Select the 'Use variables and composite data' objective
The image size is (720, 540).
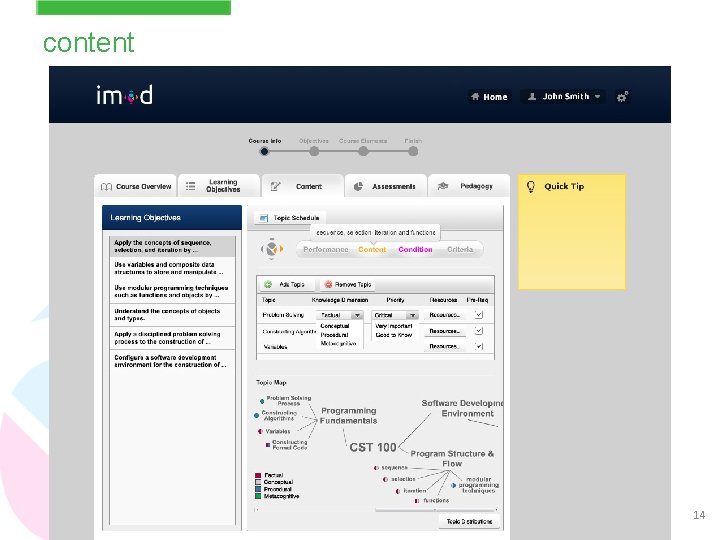pyautogui.click(x=172, y=268)
